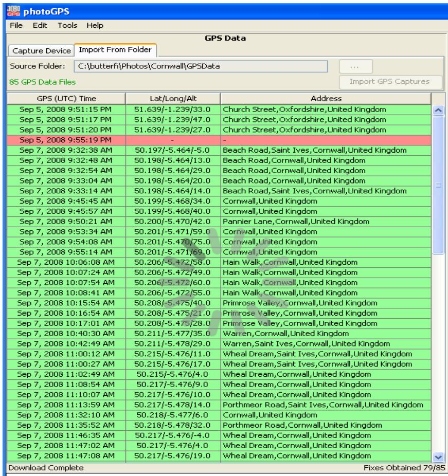Select row Sep 7, 2008 9:53:34 AM

(219, 232)
